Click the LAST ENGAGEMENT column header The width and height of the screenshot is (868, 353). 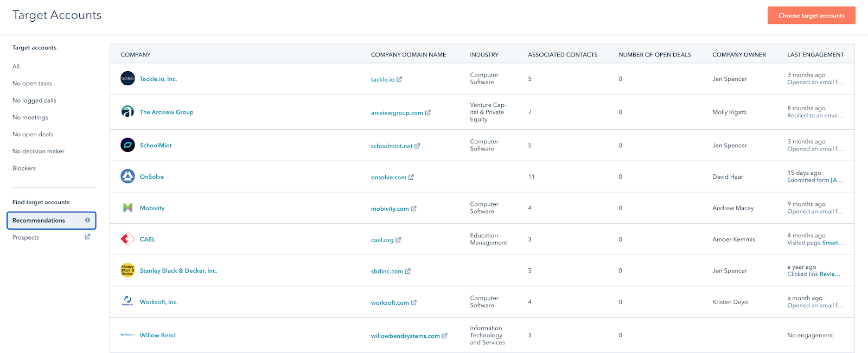pos(815,54)
